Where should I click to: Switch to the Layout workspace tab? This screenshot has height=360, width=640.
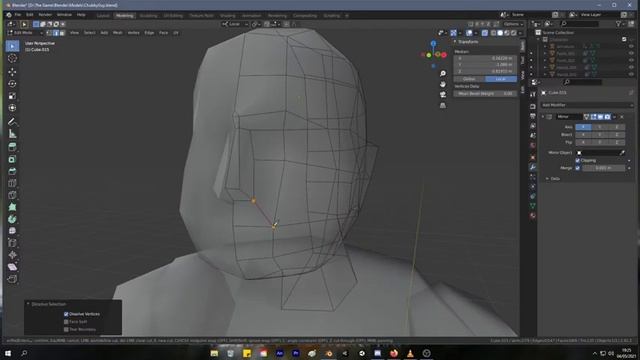pyautogui.click(x=103, y=16)
